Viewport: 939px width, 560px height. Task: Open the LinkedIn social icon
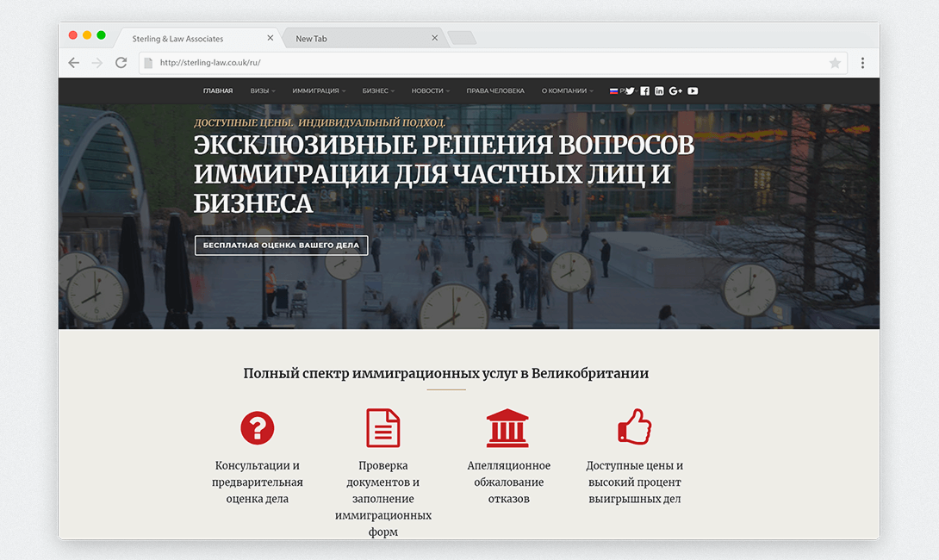tap(659, 91)
